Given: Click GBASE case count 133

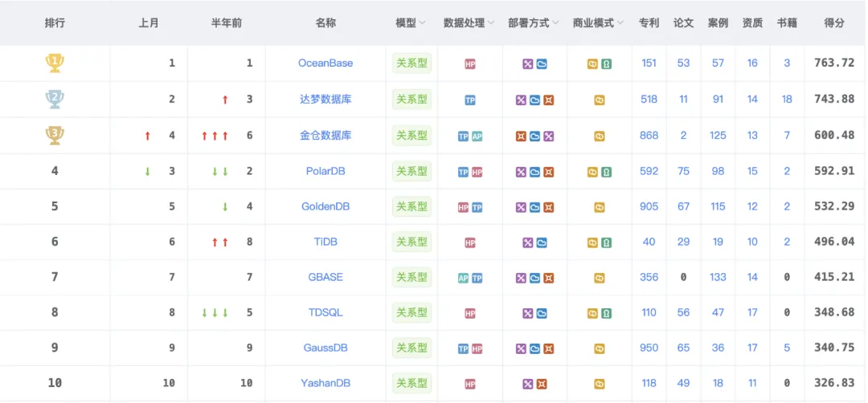Looking at the screenshot, I should 718,277.
